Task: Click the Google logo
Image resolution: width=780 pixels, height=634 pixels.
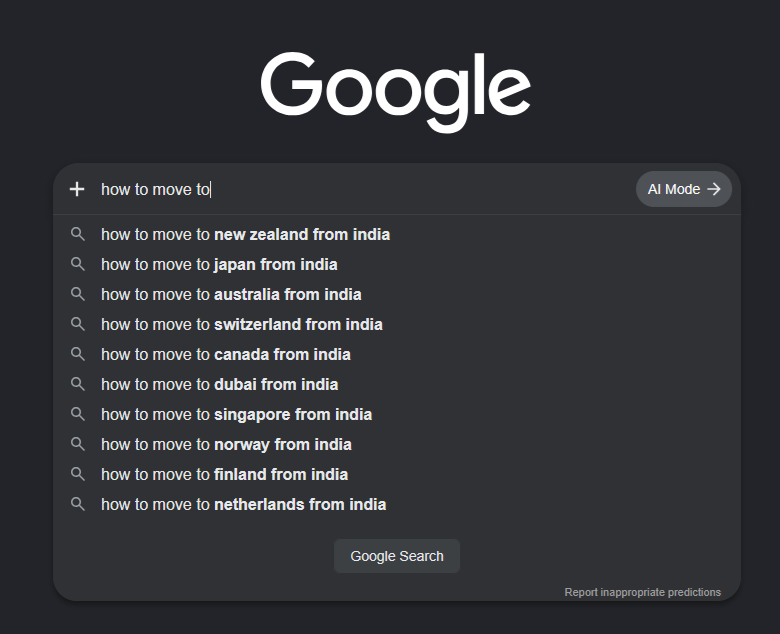Action: coord(396,92)
